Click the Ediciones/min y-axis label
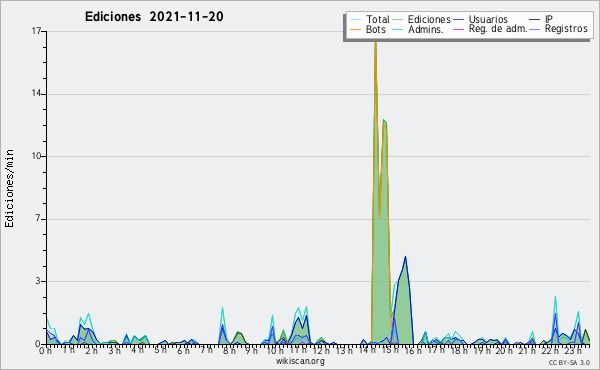This screenshot has width=600, height=370. [9, 188]
